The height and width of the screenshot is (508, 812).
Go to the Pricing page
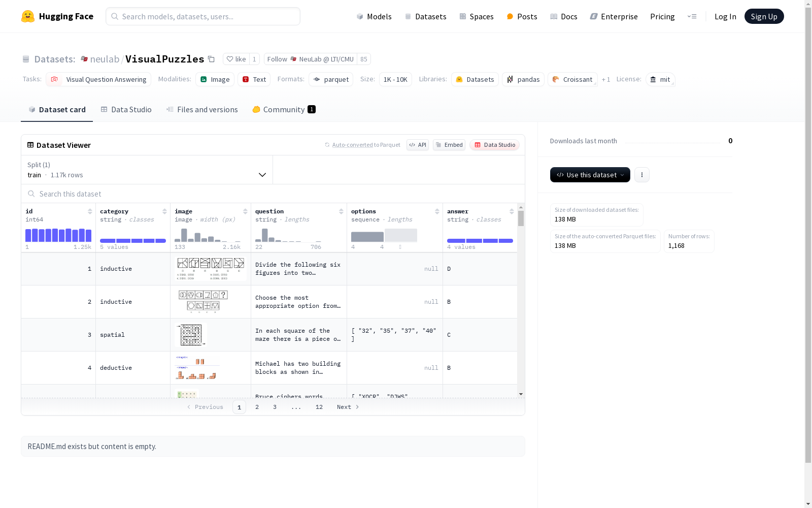click(x=662, y=16)
